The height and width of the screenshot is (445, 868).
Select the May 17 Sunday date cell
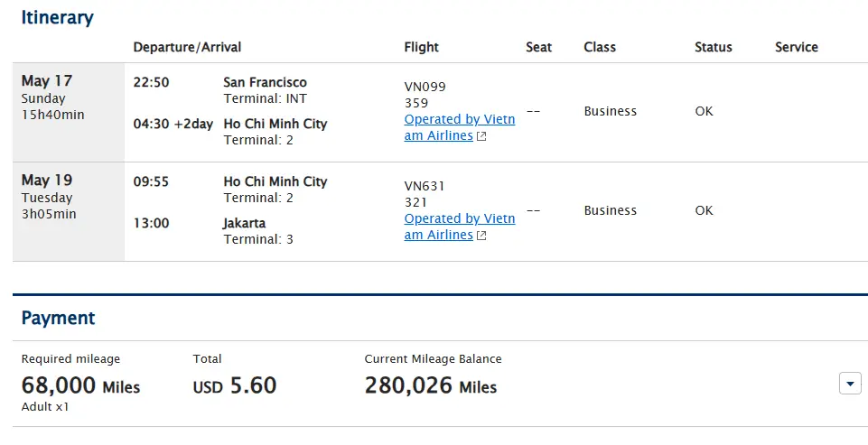click(69, 112)
